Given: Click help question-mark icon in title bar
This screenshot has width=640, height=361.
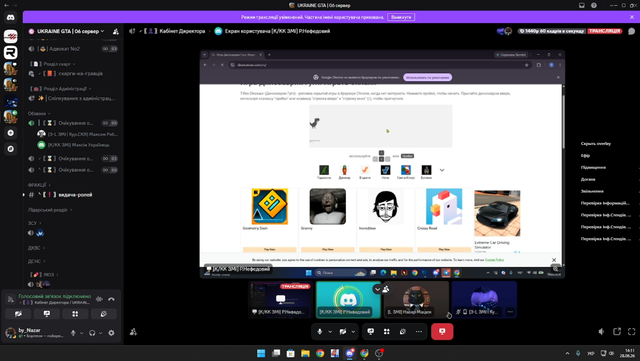Looking at the screenshot, I should coord(594,5).
